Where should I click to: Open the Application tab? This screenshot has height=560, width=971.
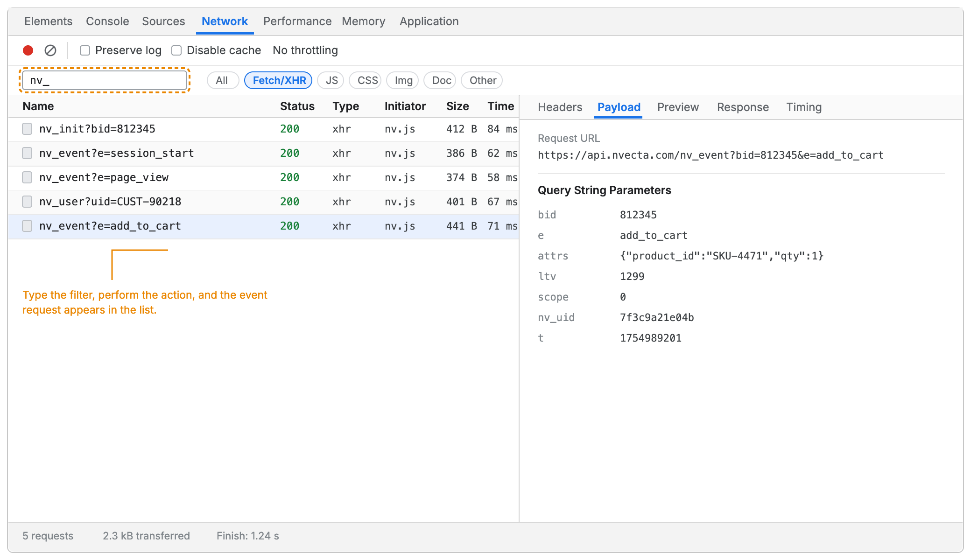click(429, 21)
